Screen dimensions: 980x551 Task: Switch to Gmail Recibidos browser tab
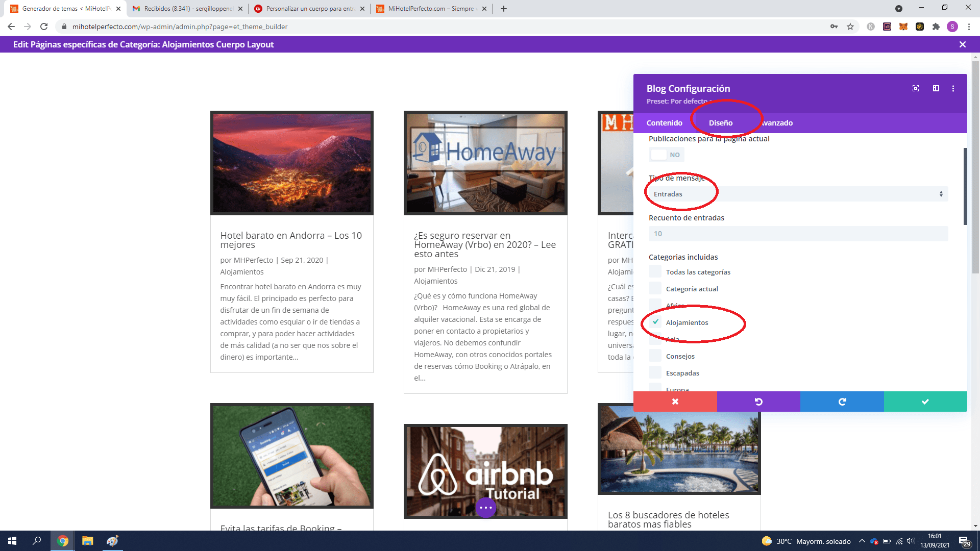pyautogui.click(x=187, y=9)
